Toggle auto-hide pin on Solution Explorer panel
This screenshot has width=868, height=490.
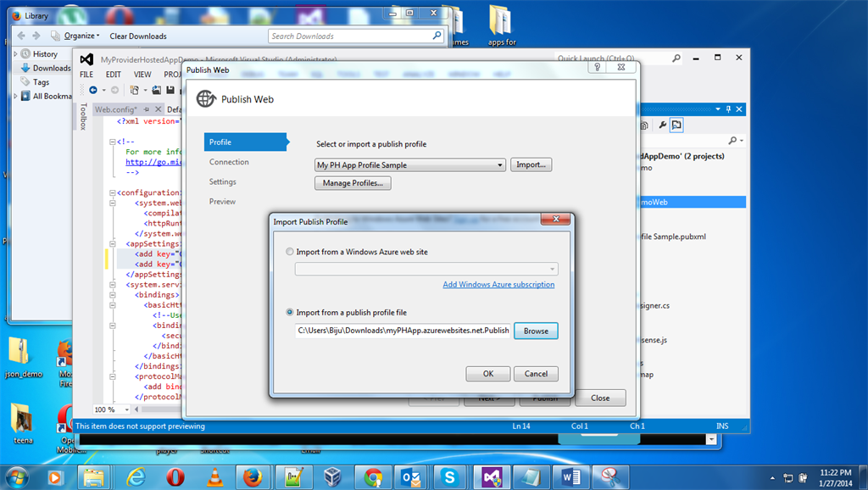(x=728, y=109)
